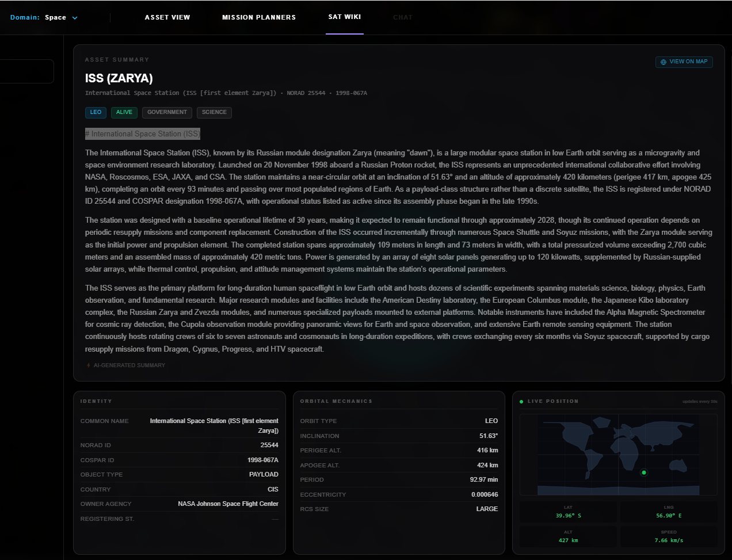
Task: Click perigee altitude value 416 km
Action: 487,450
